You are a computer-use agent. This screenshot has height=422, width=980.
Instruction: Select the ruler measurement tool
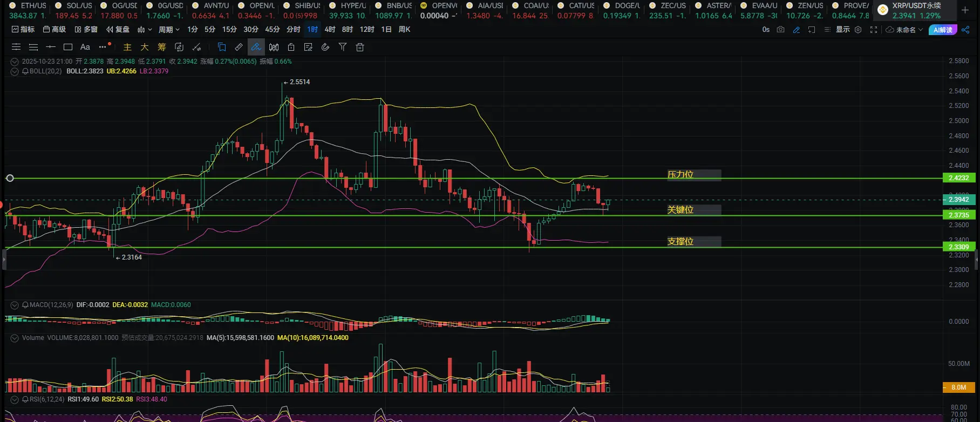(239, 47)
